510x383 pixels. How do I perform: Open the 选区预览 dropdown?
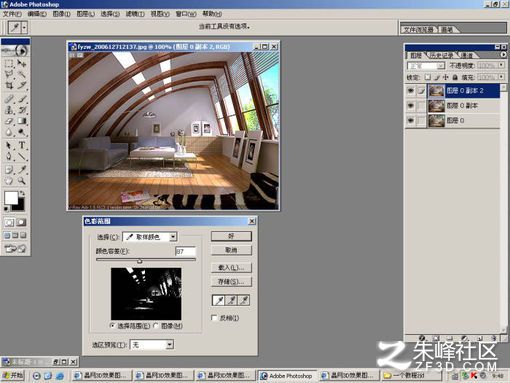pos(152,345)
